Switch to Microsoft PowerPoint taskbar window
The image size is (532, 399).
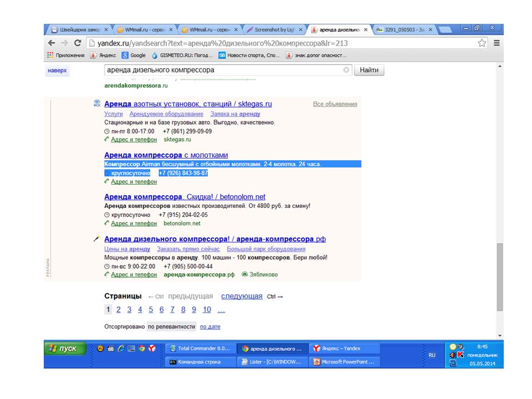tap(344, 362)
